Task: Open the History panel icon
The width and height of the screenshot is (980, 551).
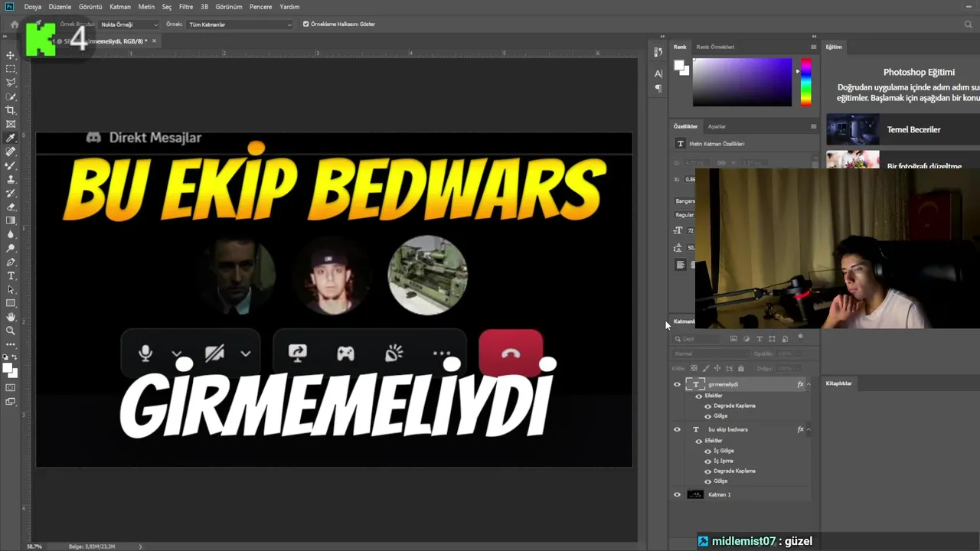Action: coord(658,52)
